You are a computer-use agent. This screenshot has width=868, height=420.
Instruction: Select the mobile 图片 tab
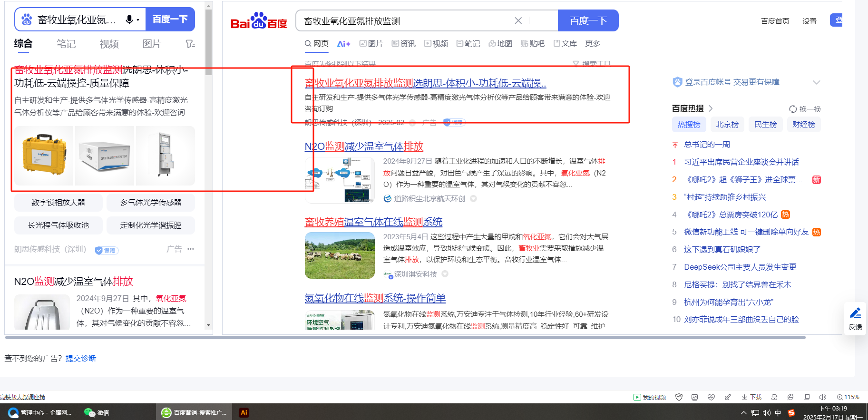(x=152, y=44)
